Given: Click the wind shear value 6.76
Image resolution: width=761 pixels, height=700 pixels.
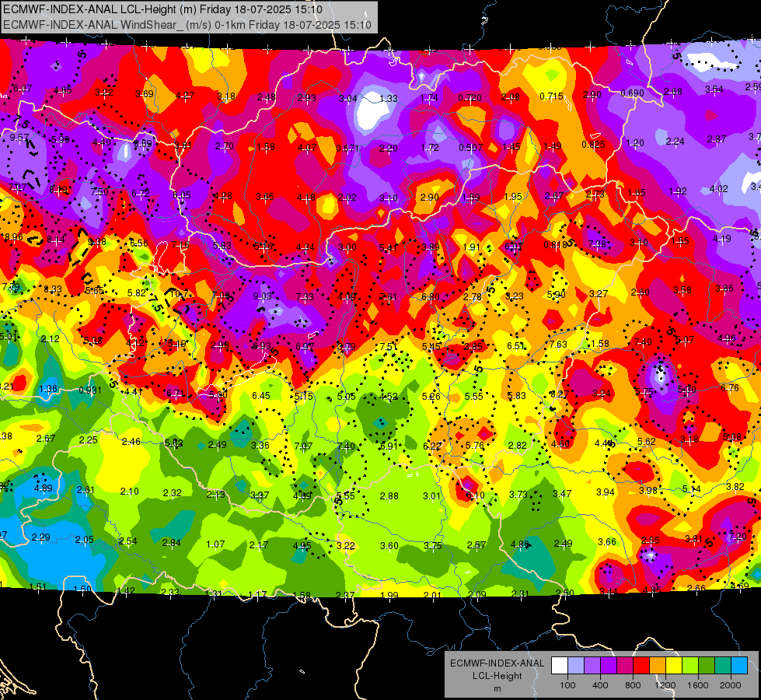Looking at the screenshot, I should tap(730, 387).
